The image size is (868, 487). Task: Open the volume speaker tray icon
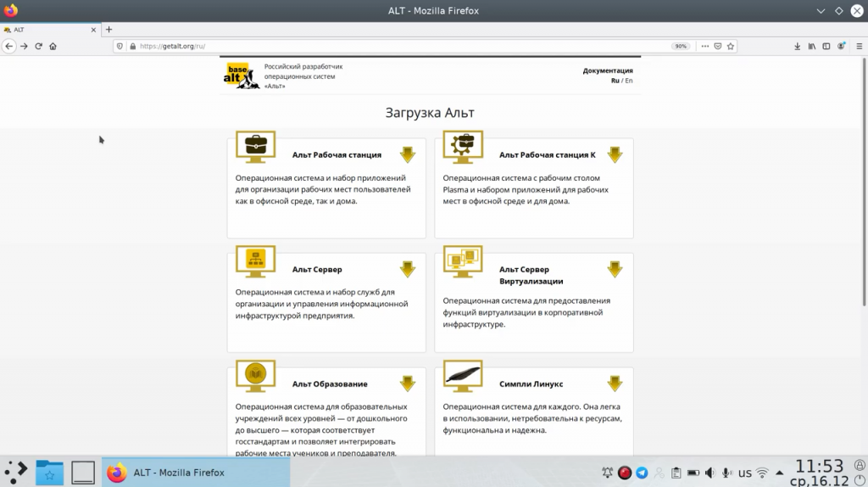click(710, 473)
